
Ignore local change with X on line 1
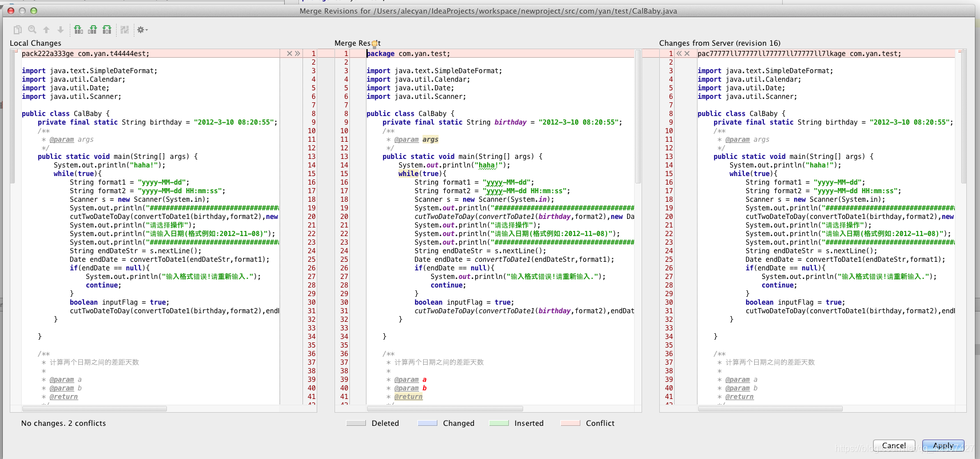tap(290, 54)
